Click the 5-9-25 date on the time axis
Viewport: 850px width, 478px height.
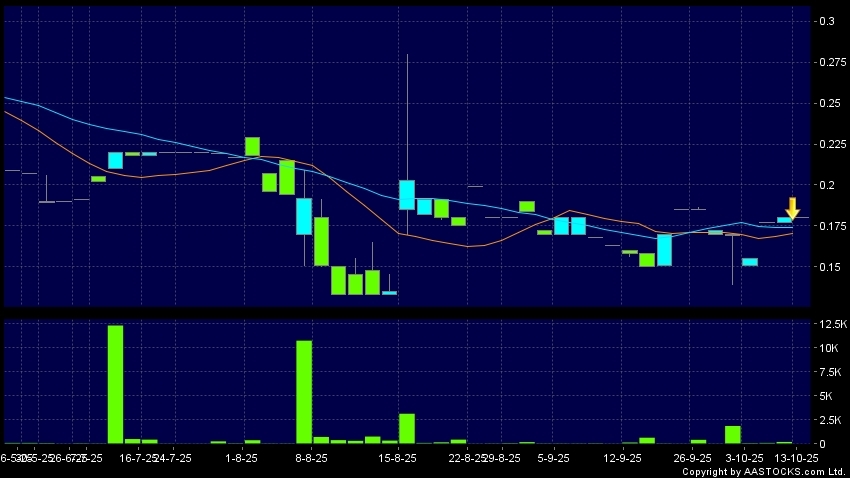(553, 458)
